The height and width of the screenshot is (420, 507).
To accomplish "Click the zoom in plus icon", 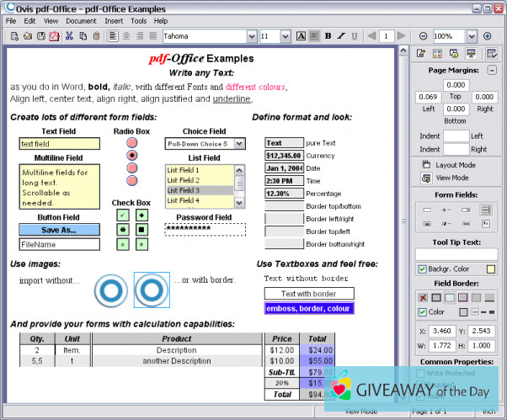I will point(487,36).
